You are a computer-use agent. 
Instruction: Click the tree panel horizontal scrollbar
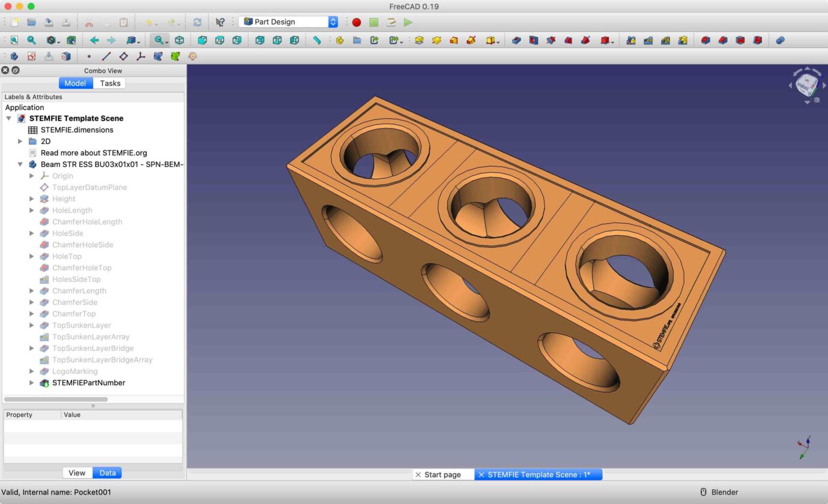(x=56, y=399)
